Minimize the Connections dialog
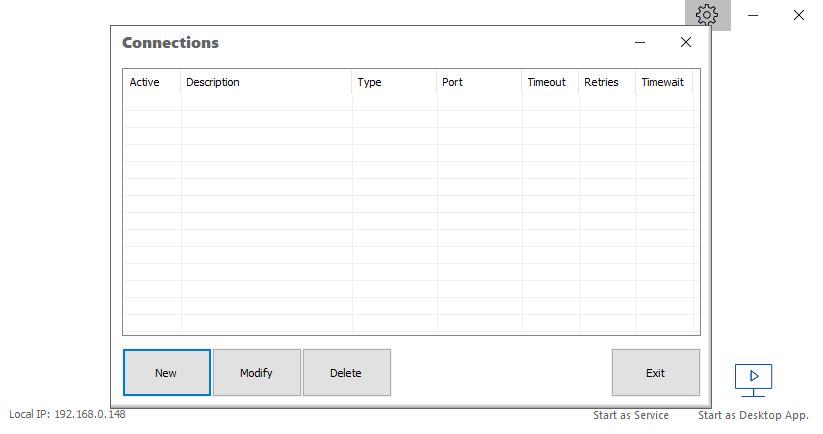The width and height of the screenshot is (823, 434). click(x=640, y=43)
